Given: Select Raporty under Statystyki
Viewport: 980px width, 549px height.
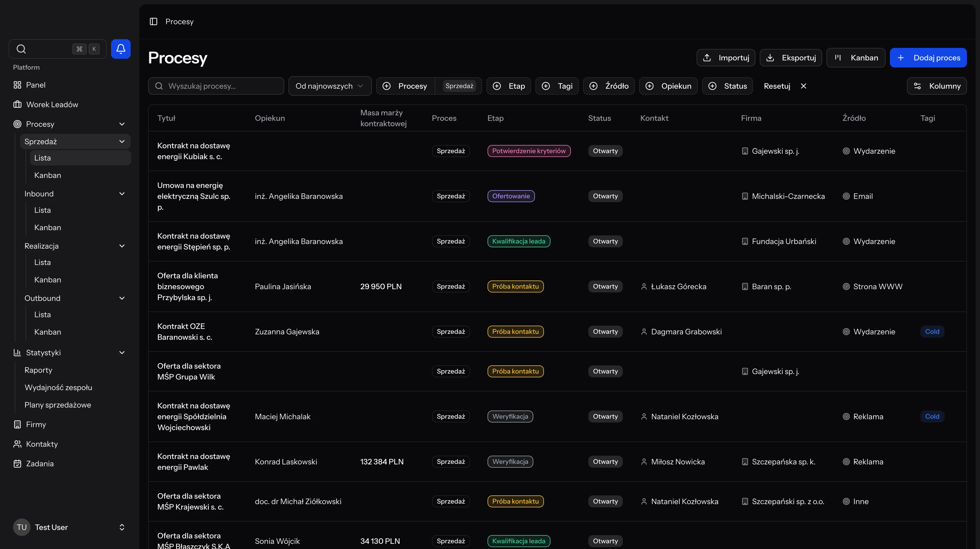Looking at the screenshot, I should tap(39, 369).
